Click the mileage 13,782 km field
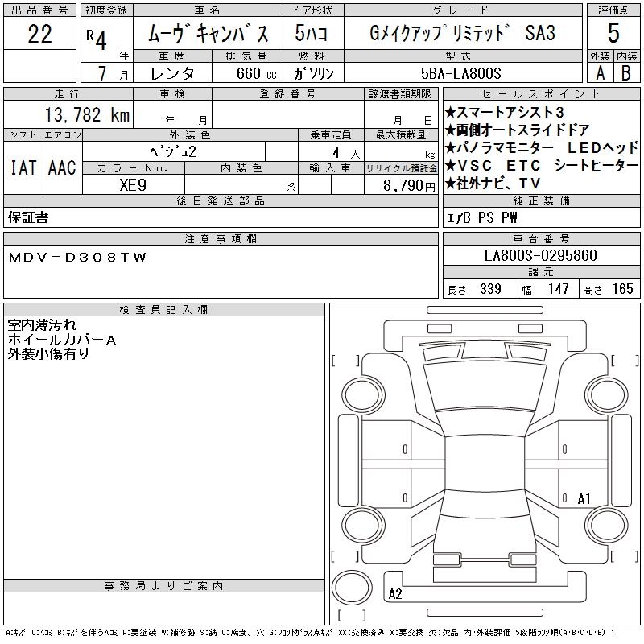The image size is (644, 644). [68, 114]
